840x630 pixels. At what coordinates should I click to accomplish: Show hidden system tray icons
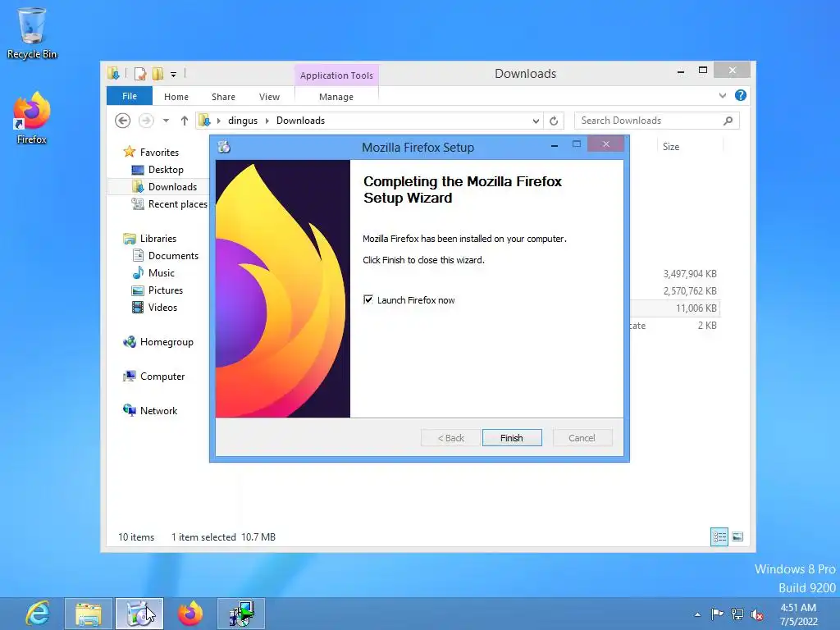697,614
